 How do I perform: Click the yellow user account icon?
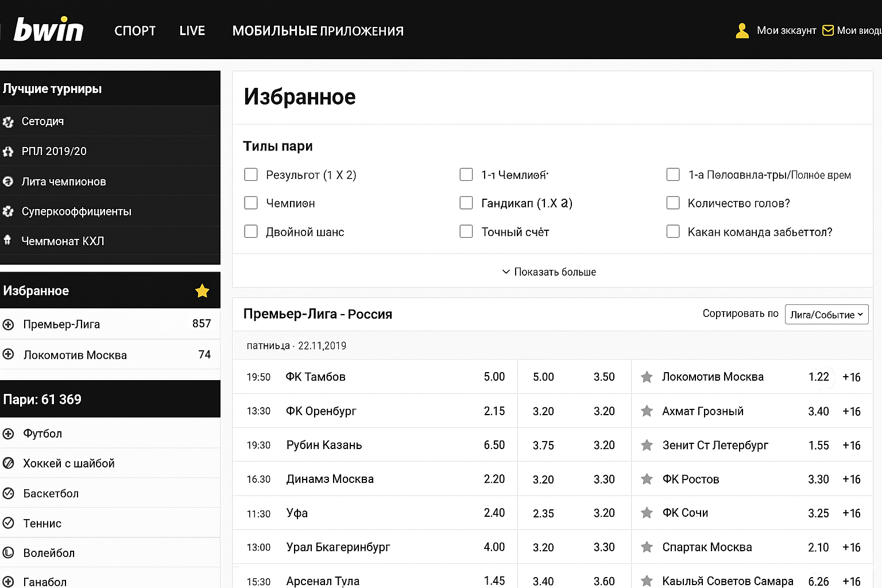pyautogui.click(x=742, y=30)
